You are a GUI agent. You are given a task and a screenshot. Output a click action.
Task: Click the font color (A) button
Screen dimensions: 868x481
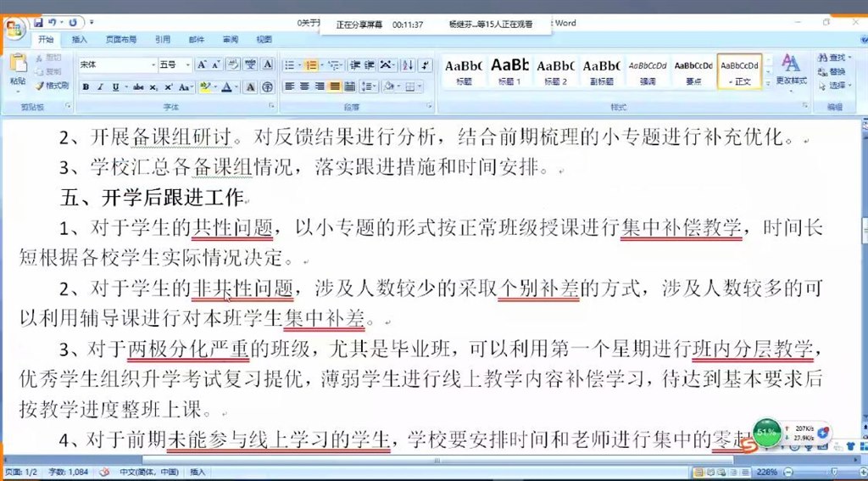point(225,87)
